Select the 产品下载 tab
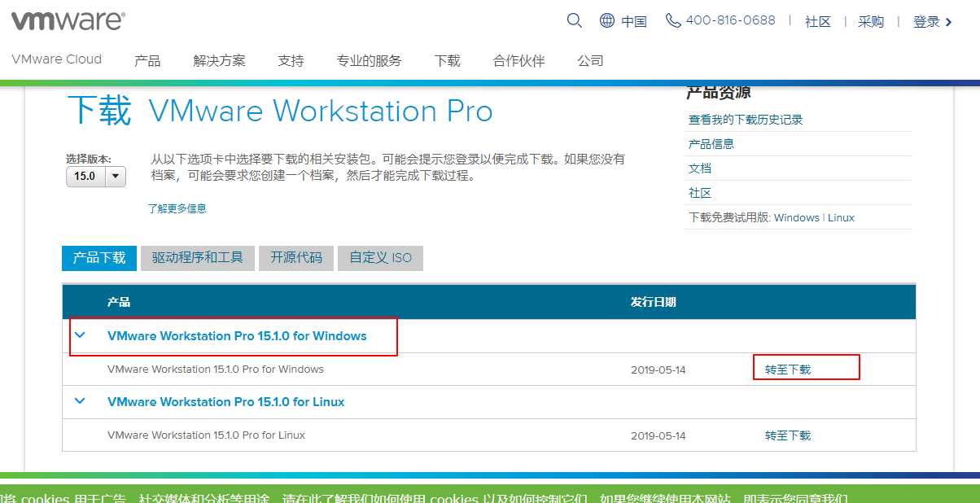 99,258
